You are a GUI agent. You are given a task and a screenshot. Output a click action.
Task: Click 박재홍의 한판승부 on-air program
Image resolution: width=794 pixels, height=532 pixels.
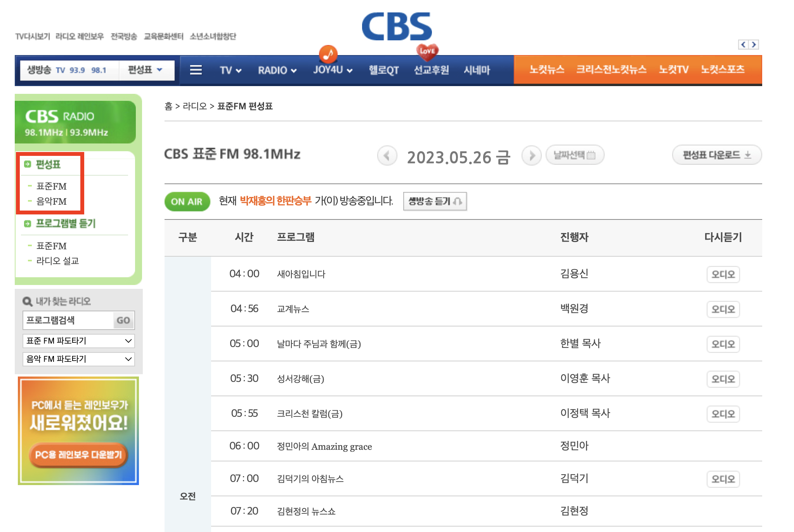click(x=276, y=201)
